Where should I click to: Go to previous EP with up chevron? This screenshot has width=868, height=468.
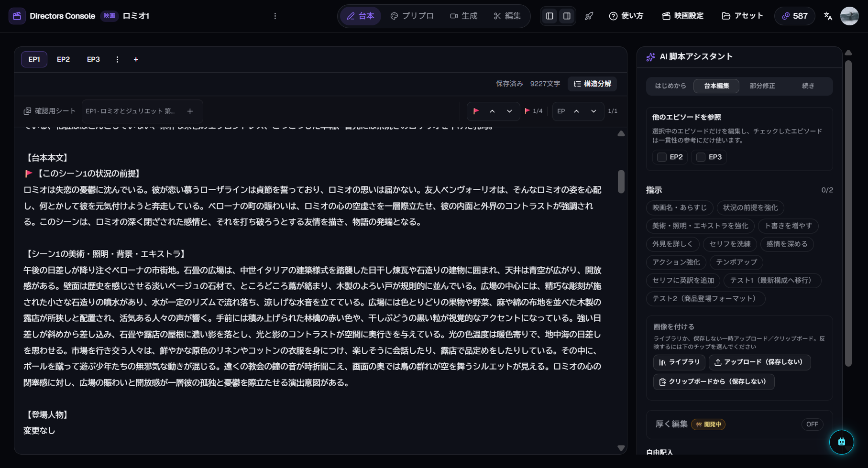tap(576, 111)
